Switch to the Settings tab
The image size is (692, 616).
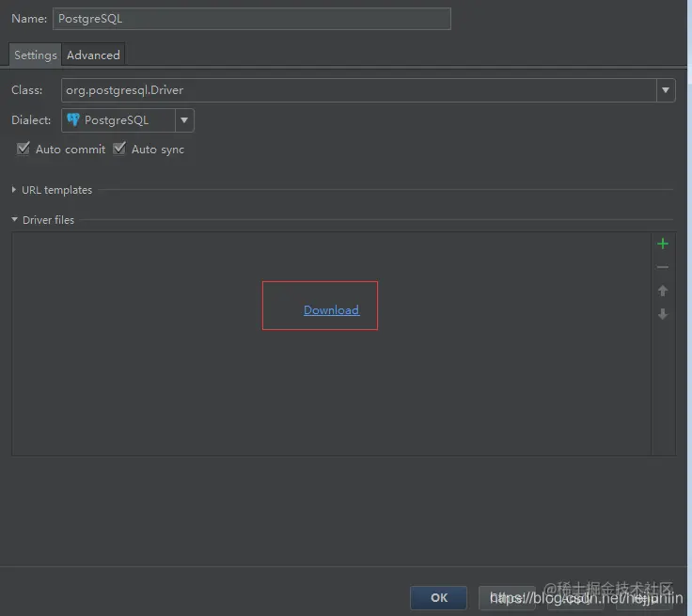[x=36, y=55]
